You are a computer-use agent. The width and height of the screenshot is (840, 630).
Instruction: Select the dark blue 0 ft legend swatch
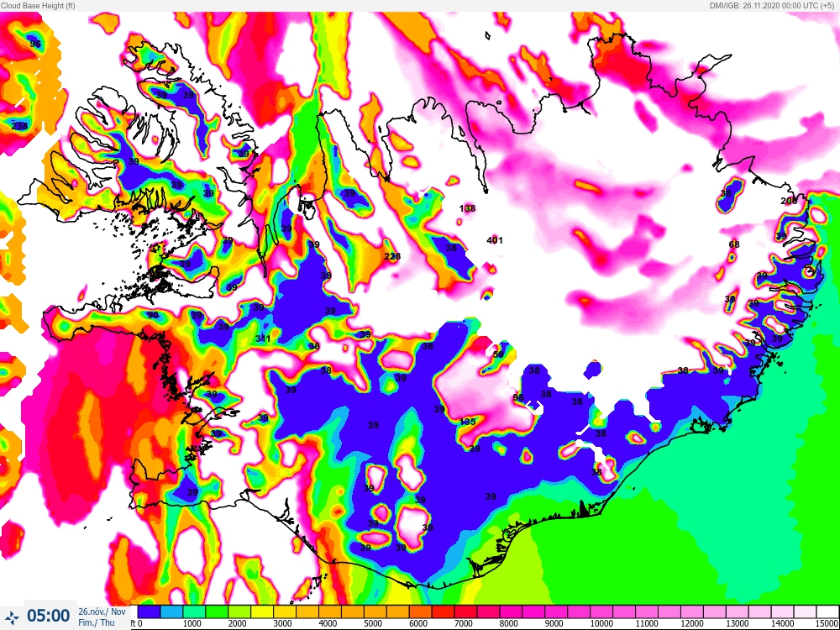tap(149, 612)
